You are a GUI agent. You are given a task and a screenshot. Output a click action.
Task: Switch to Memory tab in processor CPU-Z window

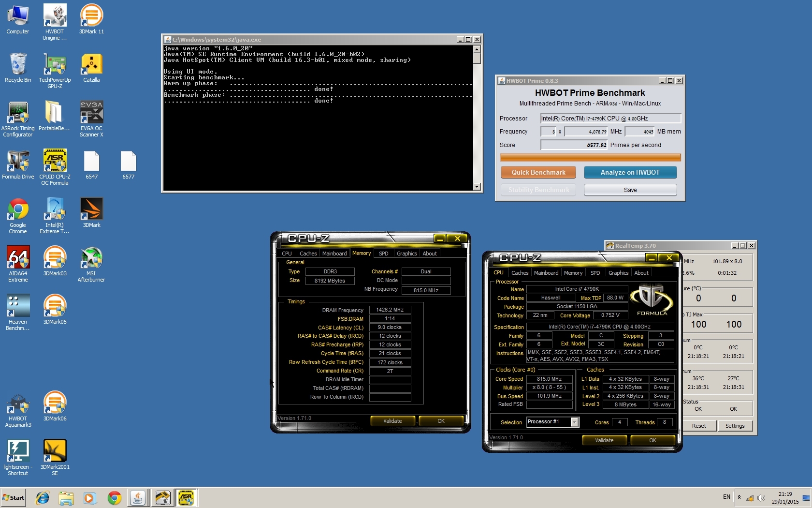573,273
